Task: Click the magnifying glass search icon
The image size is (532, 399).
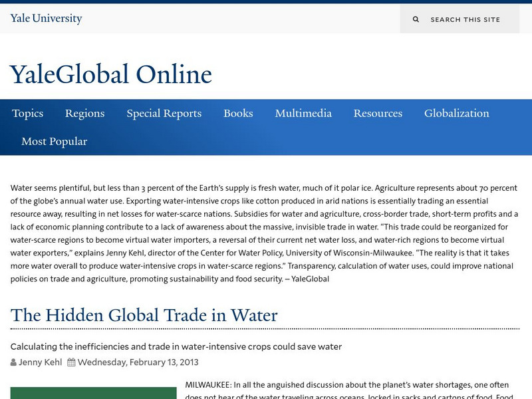Action: coord(416,19)
